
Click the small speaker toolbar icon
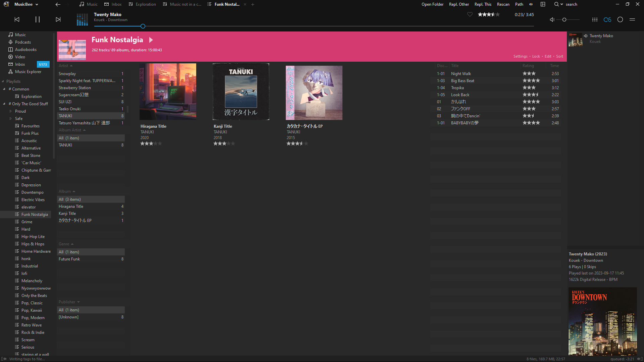point(531,4)
